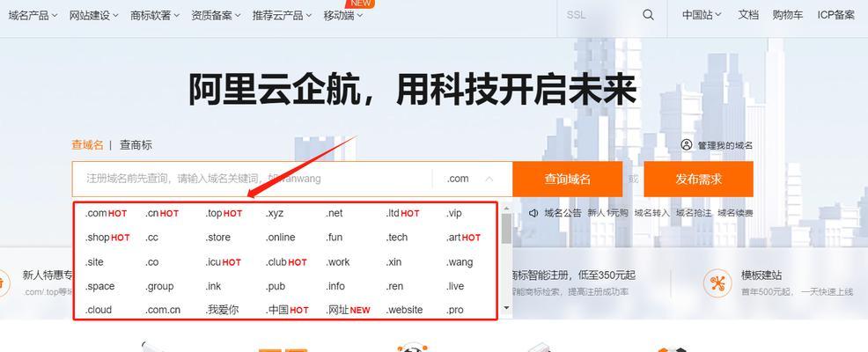Select the .site suffix
The image size is (868, 352).
point(94,261)
